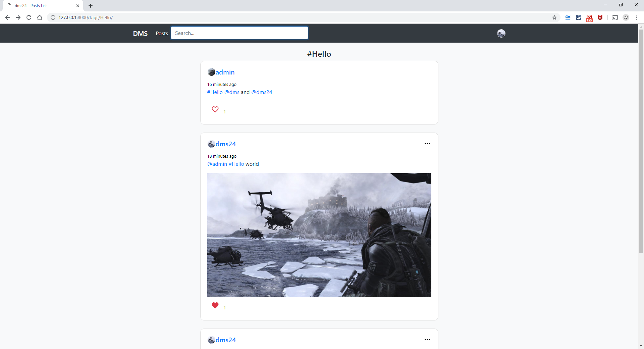Click the DMS brand logo
644x349 pixels.
[140, 34]
